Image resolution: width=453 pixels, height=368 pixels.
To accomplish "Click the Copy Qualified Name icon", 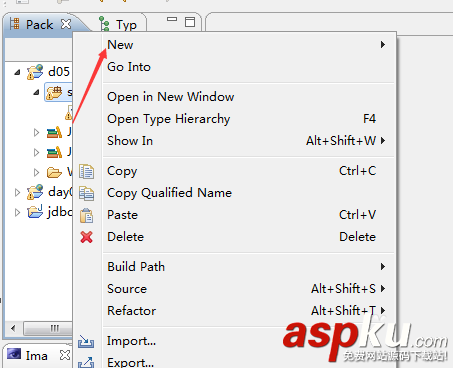I will tap(86, 193).
